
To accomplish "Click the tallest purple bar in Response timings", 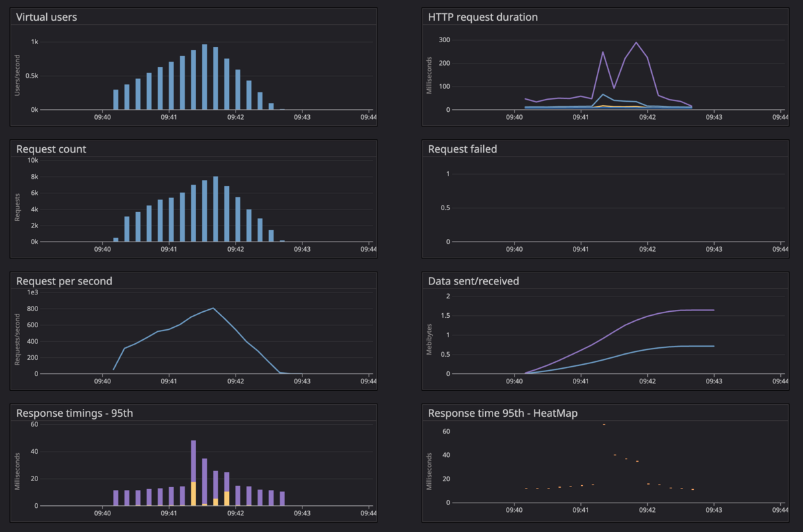I will (x=193, y=460).
